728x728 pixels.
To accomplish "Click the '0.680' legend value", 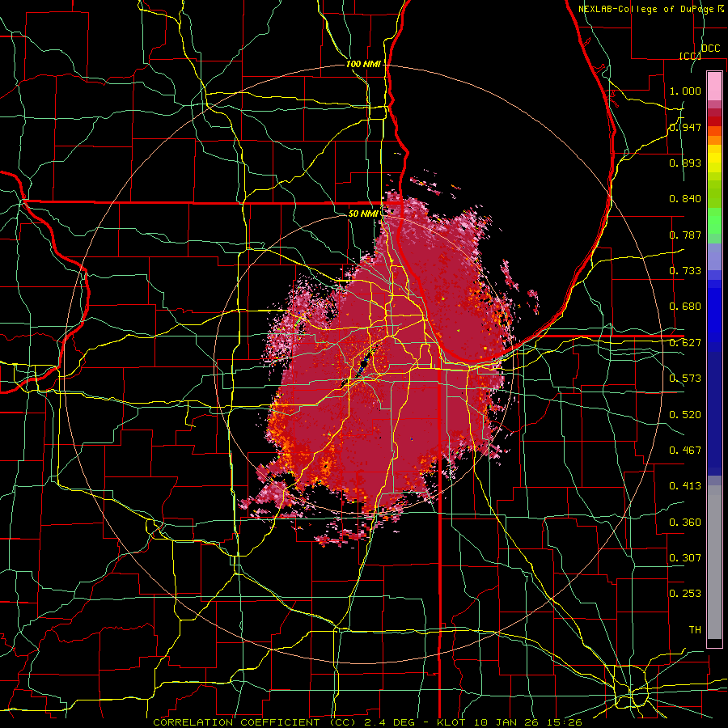I will point(685,307).
